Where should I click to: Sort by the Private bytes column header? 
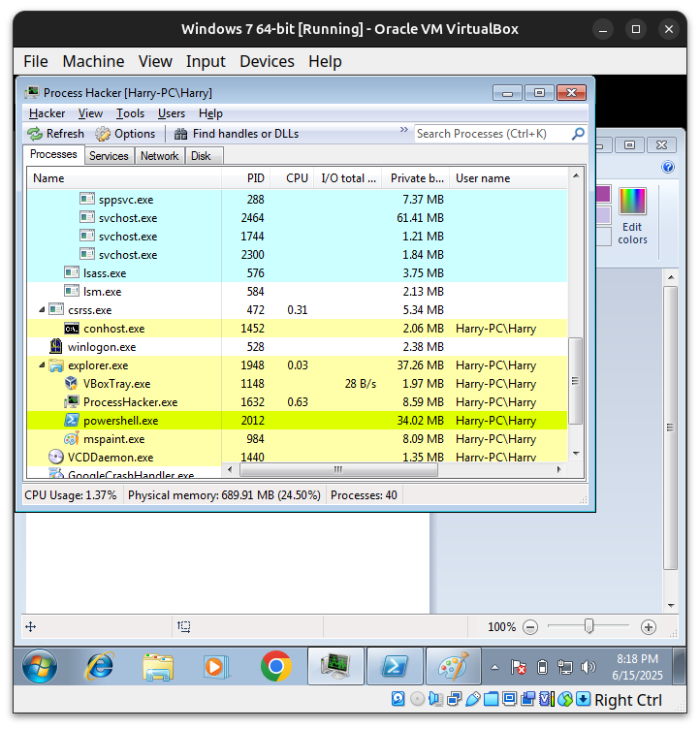point(416,178)
